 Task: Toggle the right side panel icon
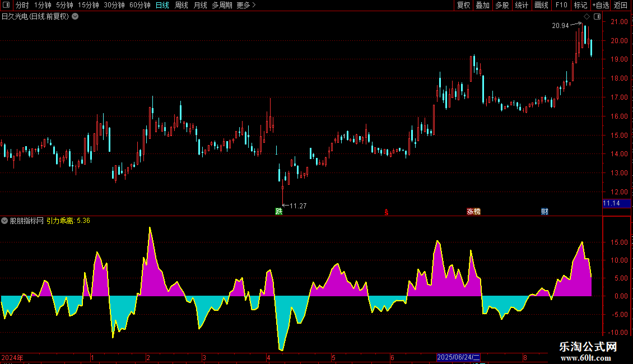[597, 17]
